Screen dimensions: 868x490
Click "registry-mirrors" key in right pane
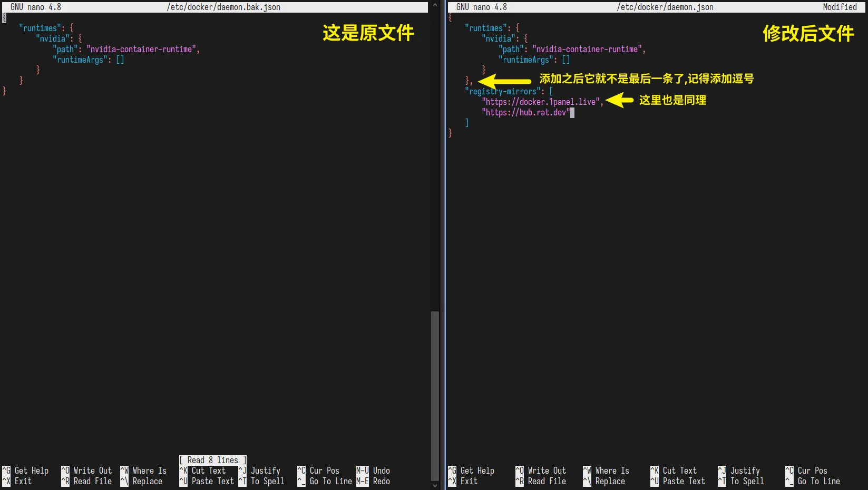[x=503, y=91]
